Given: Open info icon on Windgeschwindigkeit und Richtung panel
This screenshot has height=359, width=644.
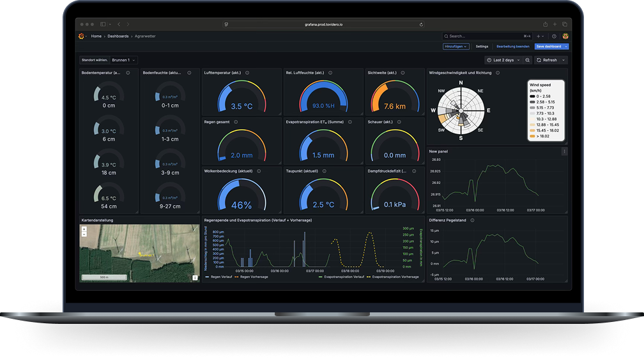Looking at the screenshot, I should click(498, 73).
